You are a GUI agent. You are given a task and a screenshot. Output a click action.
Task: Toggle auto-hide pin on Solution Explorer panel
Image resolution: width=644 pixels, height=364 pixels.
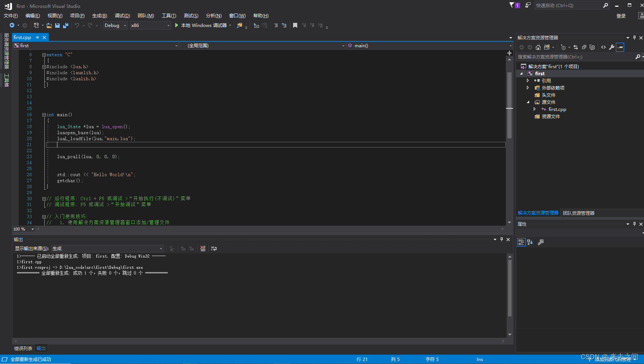pos(634,37)
